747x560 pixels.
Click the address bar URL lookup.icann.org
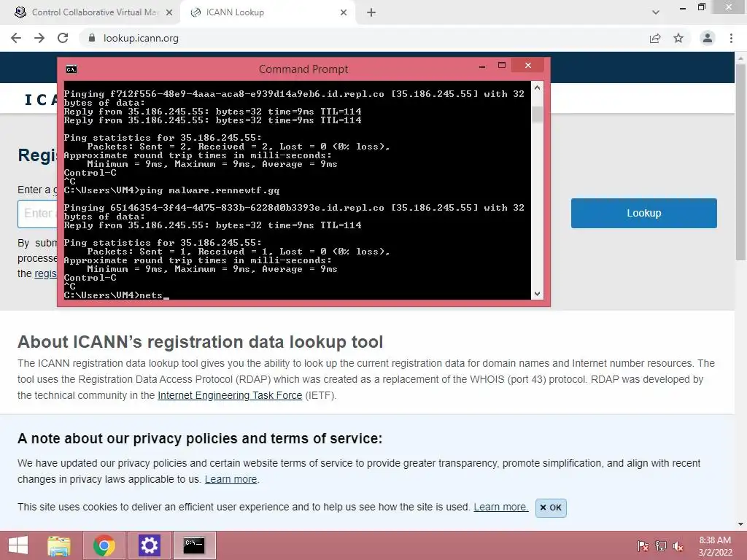click(x=141, y=38)
